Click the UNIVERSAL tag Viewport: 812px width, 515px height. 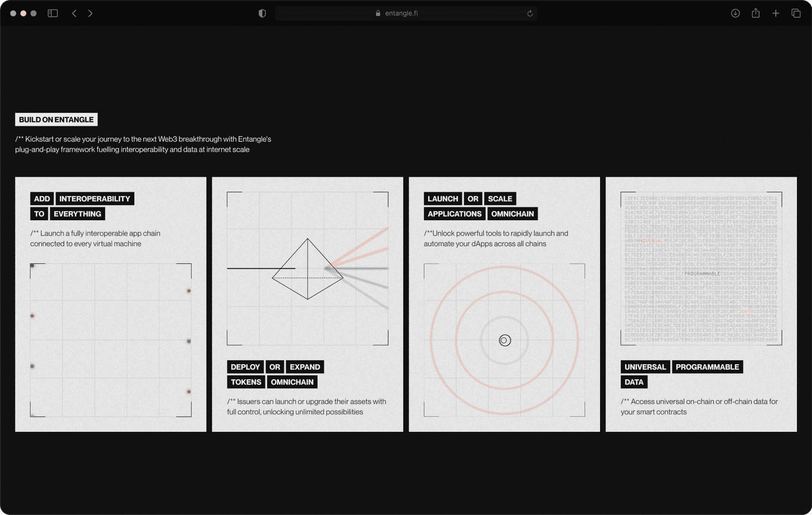[x=645, y=367]
